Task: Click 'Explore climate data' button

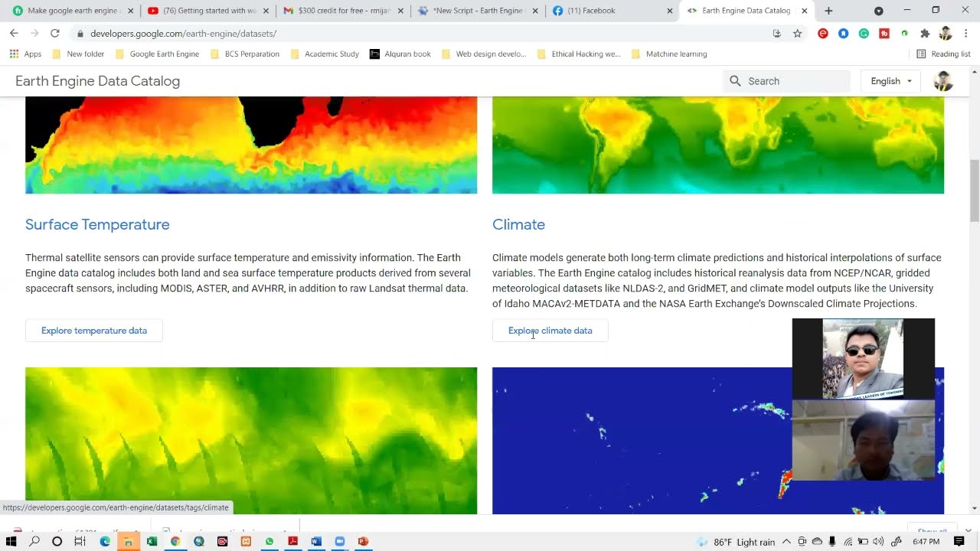Action: point(550,331)
